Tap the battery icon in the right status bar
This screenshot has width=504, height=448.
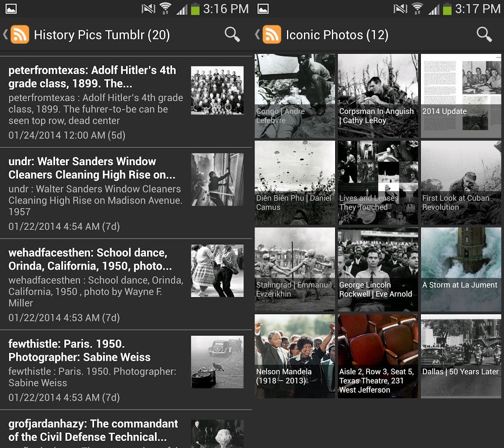[447, 9]
